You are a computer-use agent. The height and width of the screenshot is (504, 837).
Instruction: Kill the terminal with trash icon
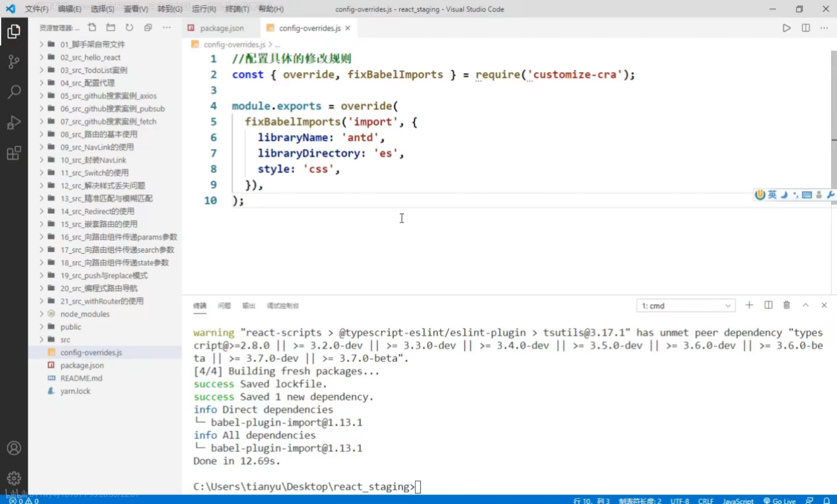click(x=787, y=305)
